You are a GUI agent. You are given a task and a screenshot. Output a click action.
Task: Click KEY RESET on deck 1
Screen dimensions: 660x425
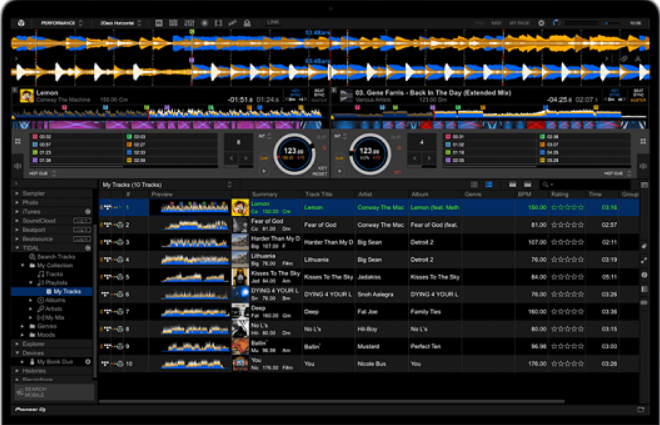320,171
